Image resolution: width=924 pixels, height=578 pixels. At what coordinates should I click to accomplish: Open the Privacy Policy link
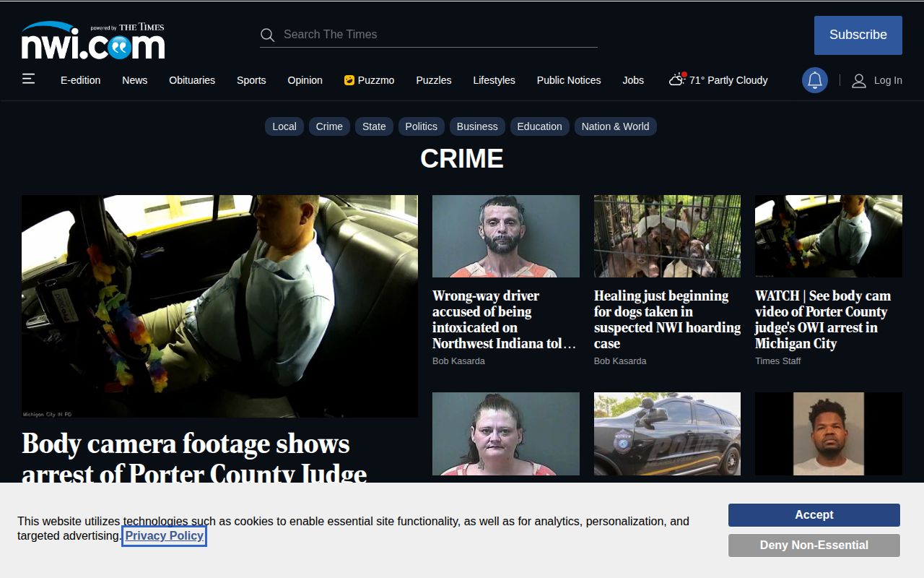[x=165, y=536]
